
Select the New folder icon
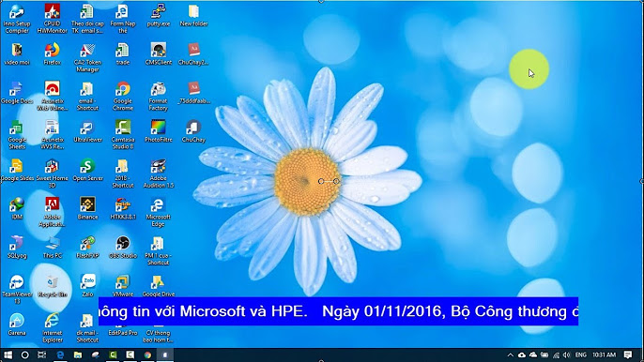[x=193, y=16]
